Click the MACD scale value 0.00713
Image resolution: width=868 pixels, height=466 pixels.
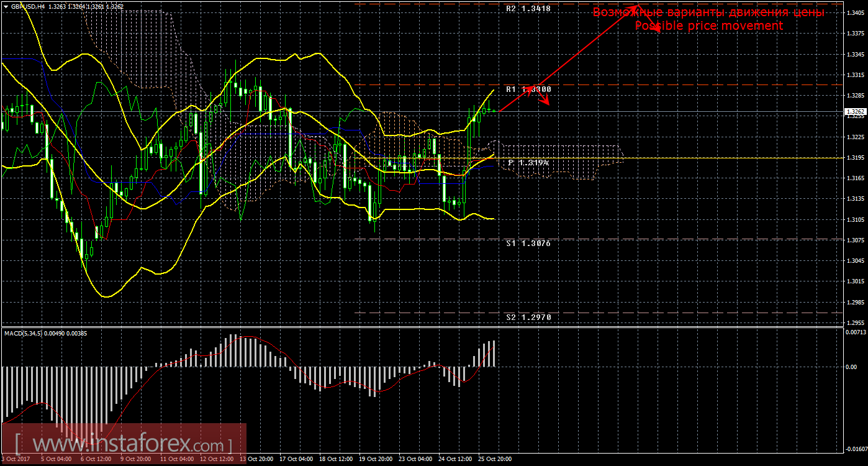pyautogui.click(x=855, y=333)
